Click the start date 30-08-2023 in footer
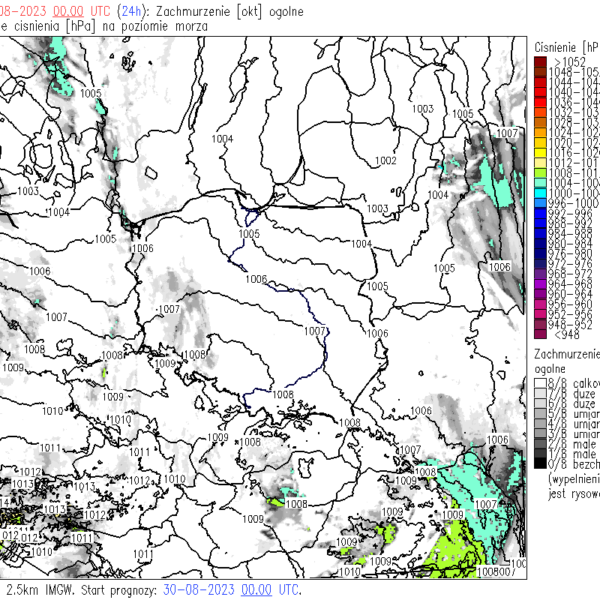The image size is (600, 600). [196, 590]
